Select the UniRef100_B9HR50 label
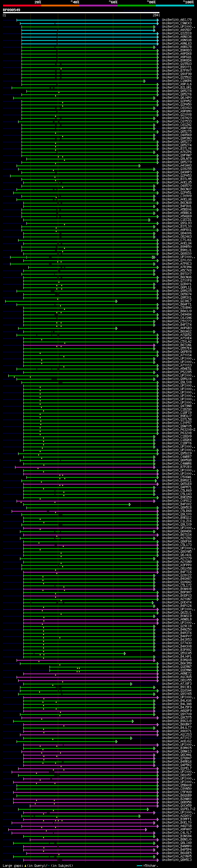 pyautogui.click(x=177, y=247)
